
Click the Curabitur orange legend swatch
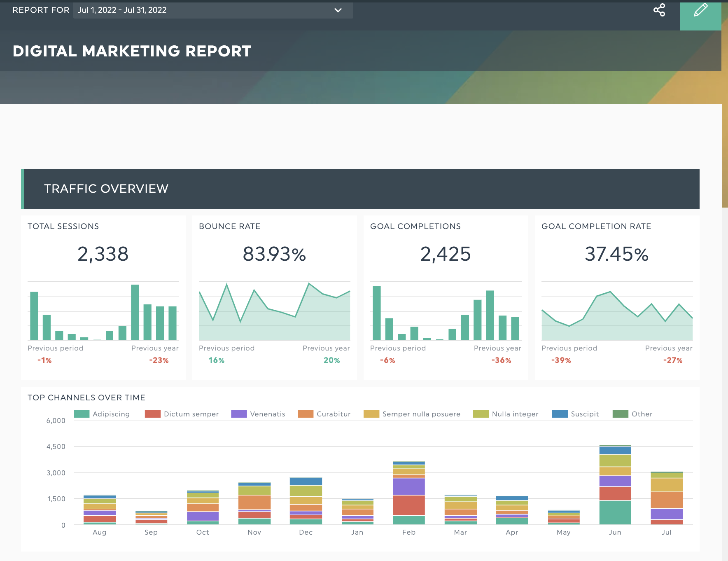(x=306, y=414)
